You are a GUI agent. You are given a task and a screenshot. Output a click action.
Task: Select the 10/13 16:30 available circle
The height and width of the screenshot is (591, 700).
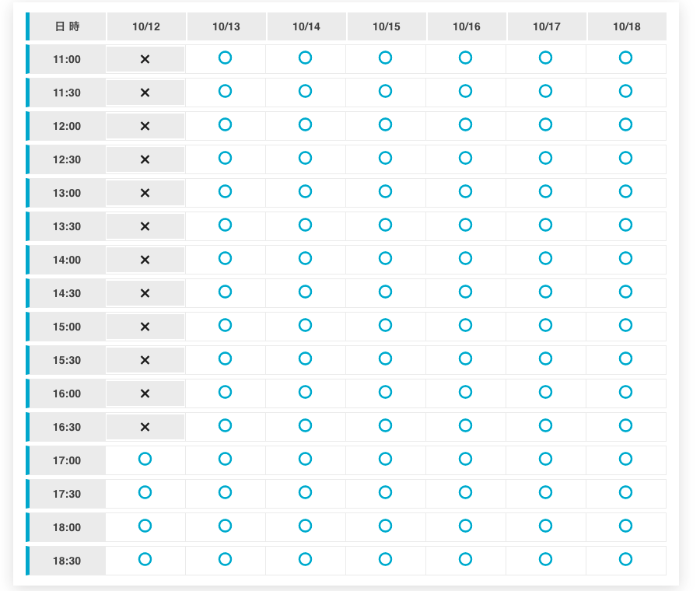tap(225, 425)
